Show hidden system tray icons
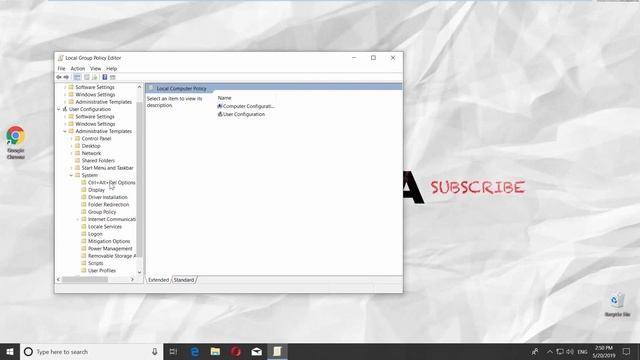The width and height of the screenshot is (640, 360). (550, 351)
